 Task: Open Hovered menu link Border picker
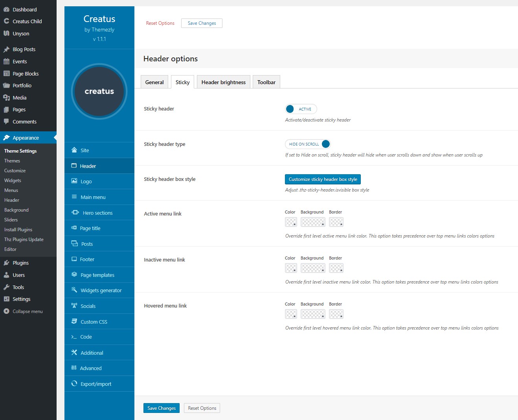pyautogui.click(x=336, y=314)
